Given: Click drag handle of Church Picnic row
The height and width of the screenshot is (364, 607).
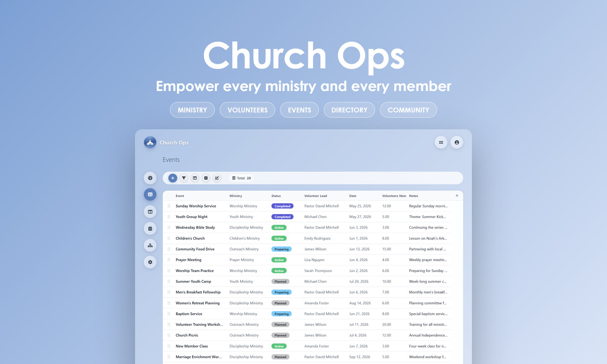Looking at the screenshot, I should click(x=169, y=335).
